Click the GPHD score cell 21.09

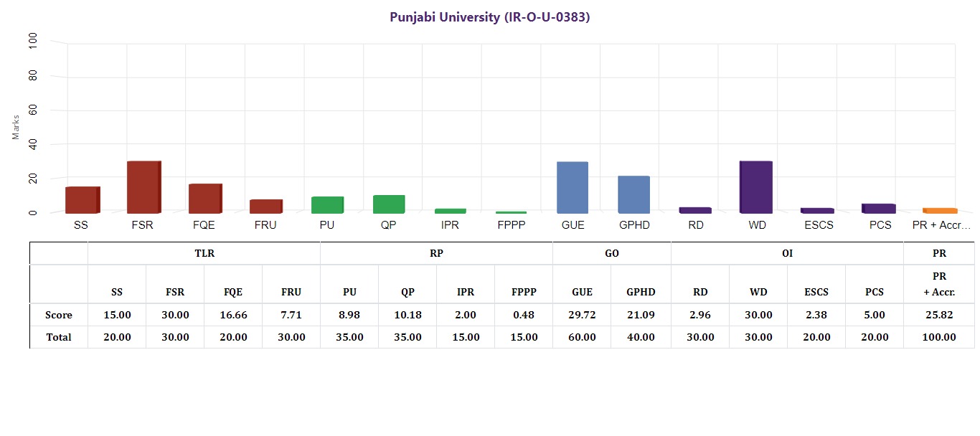(641, 315)
